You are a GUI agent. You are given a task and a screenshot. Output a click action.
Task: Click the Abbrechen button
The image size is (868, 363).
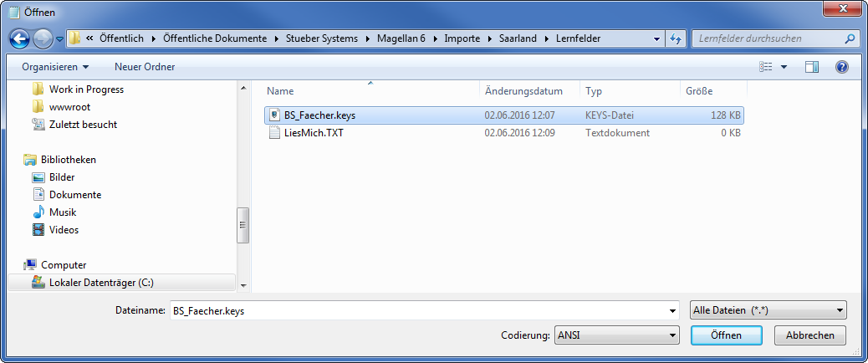(809, 335)
